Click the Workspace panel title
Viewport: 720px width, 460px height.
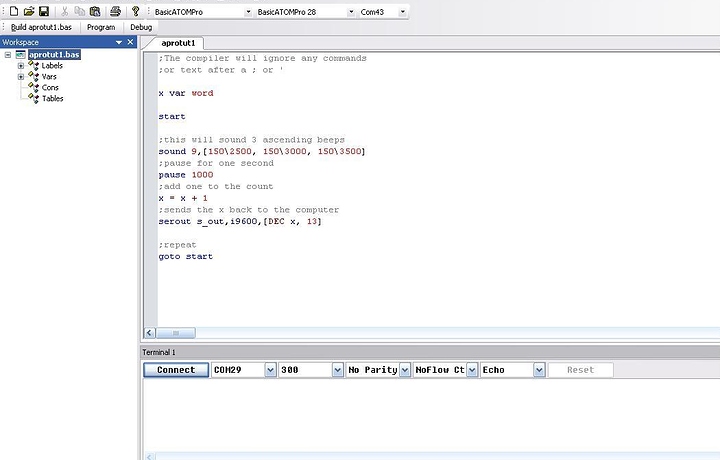20,42
